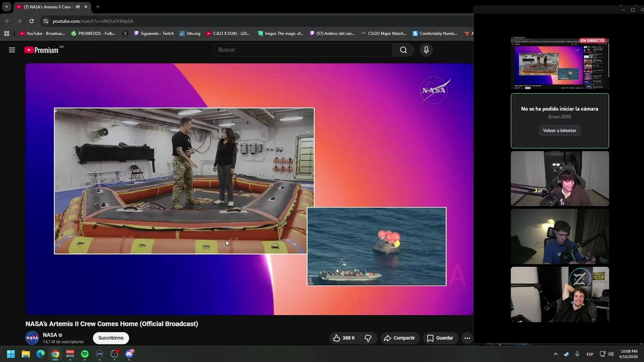Click the Suscribirme button
This screenshot has width=644, height=362.
pos(111,338)
